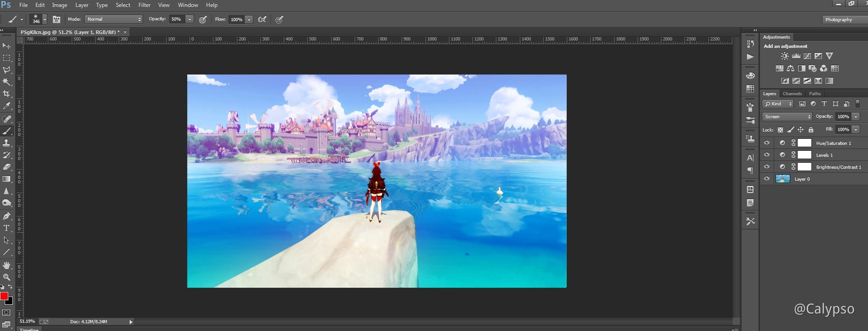Toggle airbrush-style build-up in options bar

click(262, 19)
